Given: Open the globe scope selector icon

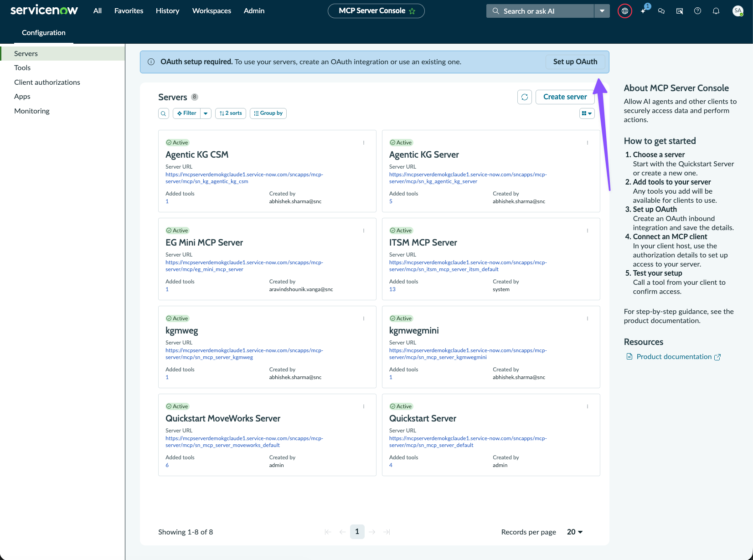Looking at the screenshot, I should pos(625,11).
